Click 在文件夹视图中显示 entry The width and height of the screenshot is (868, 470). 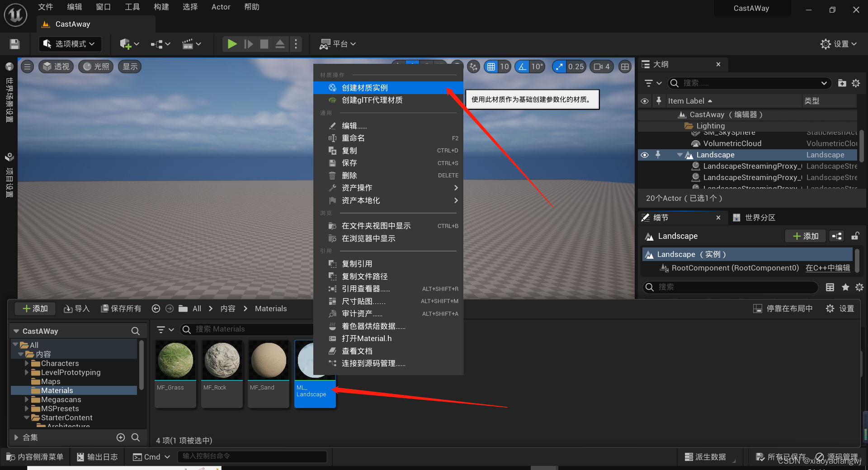click(388, 226)
